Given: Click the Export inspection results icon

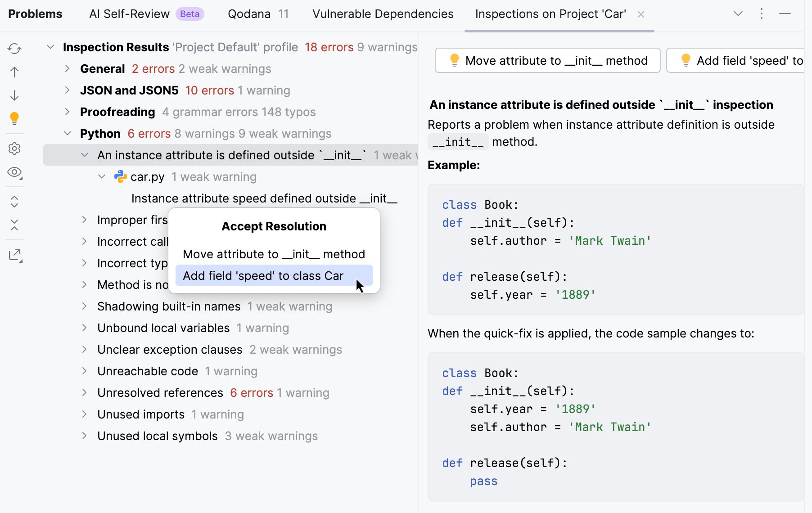Looking at the screenshot, I should click(x=14, y=255).
